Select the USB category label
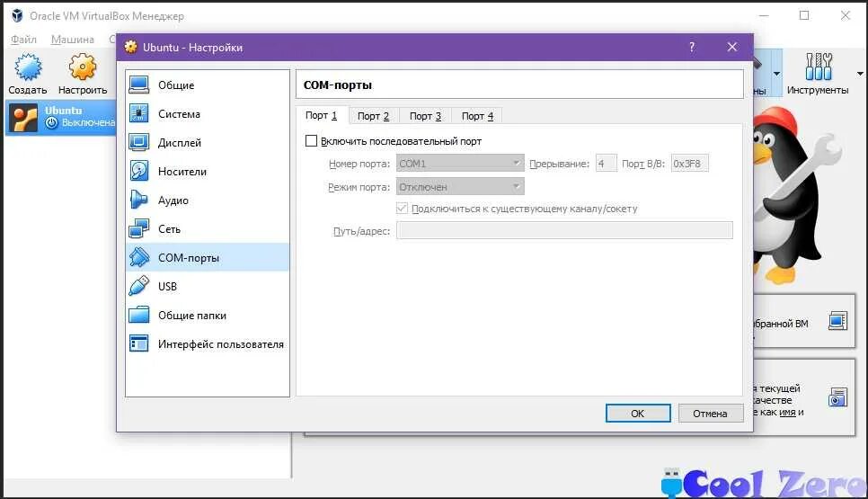The height and width of the screenshot is (499, 868). coord(167,287)
